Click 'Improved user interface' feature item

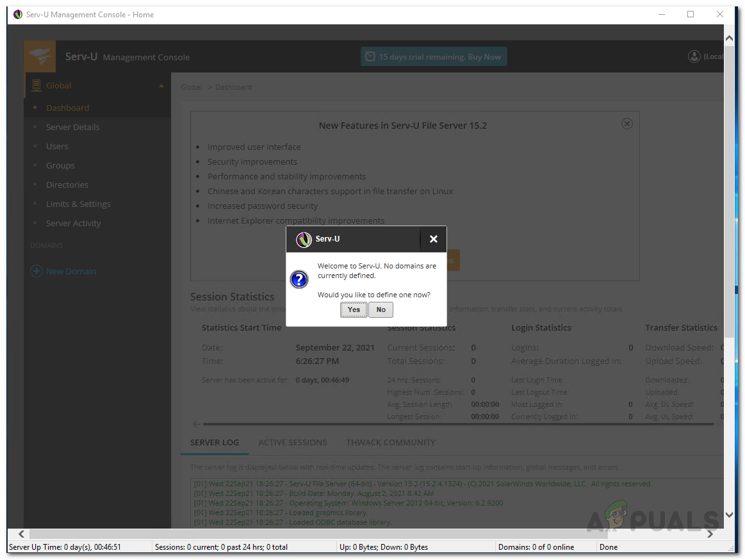(254, 147)
